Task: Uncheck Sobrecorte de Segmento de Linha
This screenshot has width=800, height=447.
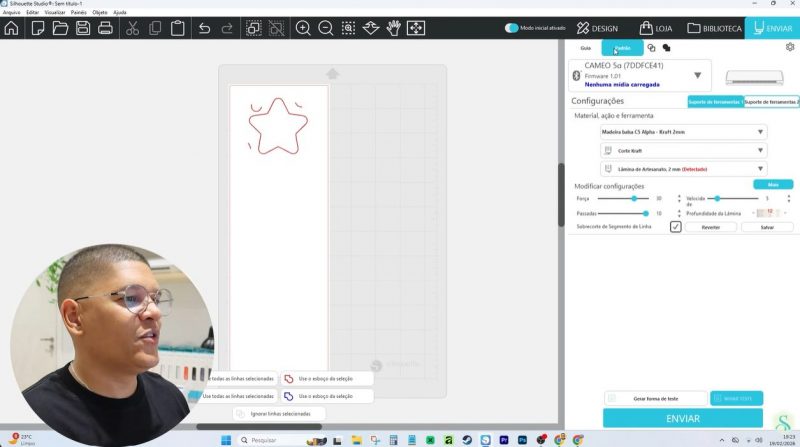Action: click(676, 227)
